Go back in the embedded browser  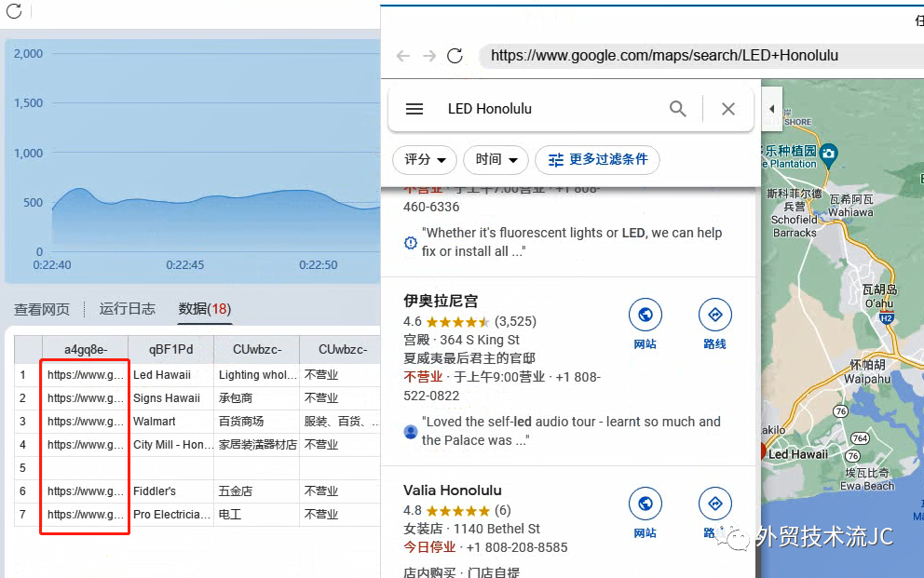click(403, 56)
